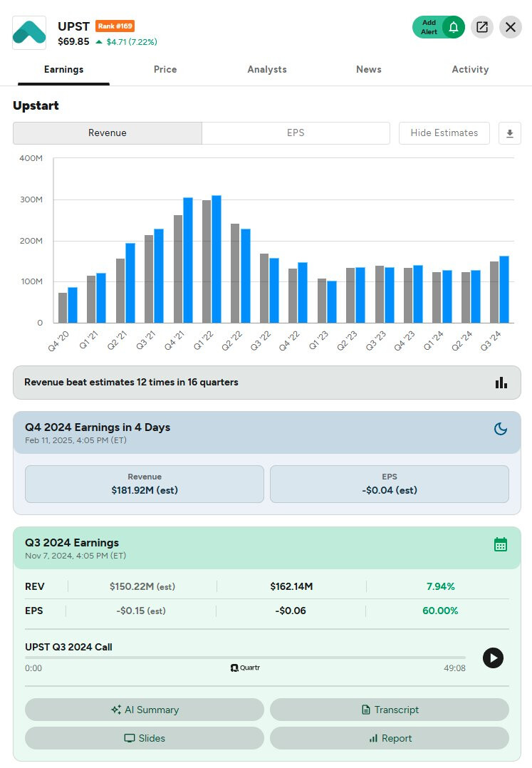Switch to the Price tab
Image resolution: width=532 pixels, height=768 pixels.
click(x=165, y=70)
